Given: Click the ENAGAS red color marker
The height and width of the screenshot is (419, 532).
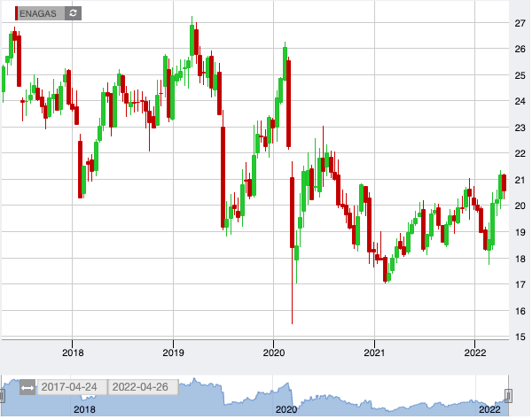Looking at the screenshot, I should [16, 13].
